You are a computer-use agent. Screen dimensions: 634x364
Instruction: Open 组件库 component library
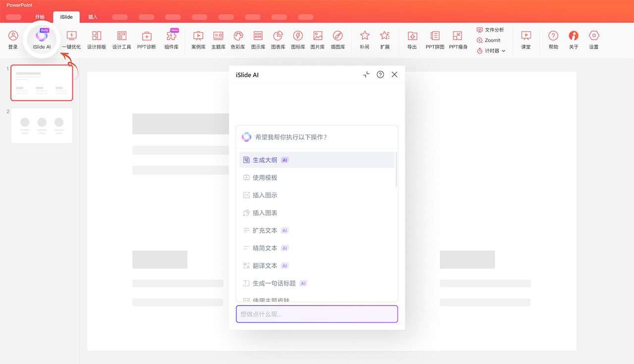point(171,40)
